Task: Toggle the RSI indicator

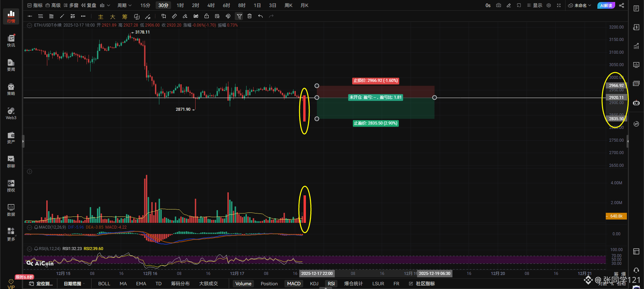Action: [331, 284]
